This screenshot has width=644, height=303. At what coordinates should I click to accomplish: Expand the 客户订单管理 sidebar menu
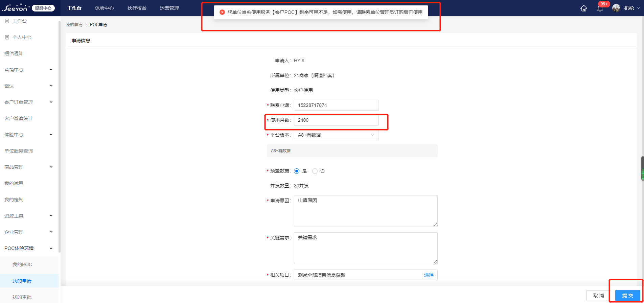[51, 102]
